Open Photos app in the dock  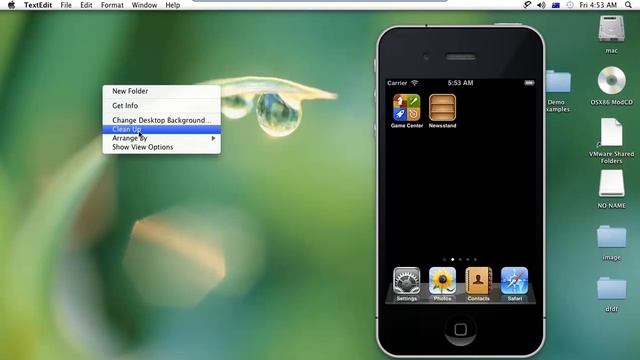click(x=442, y=281)
